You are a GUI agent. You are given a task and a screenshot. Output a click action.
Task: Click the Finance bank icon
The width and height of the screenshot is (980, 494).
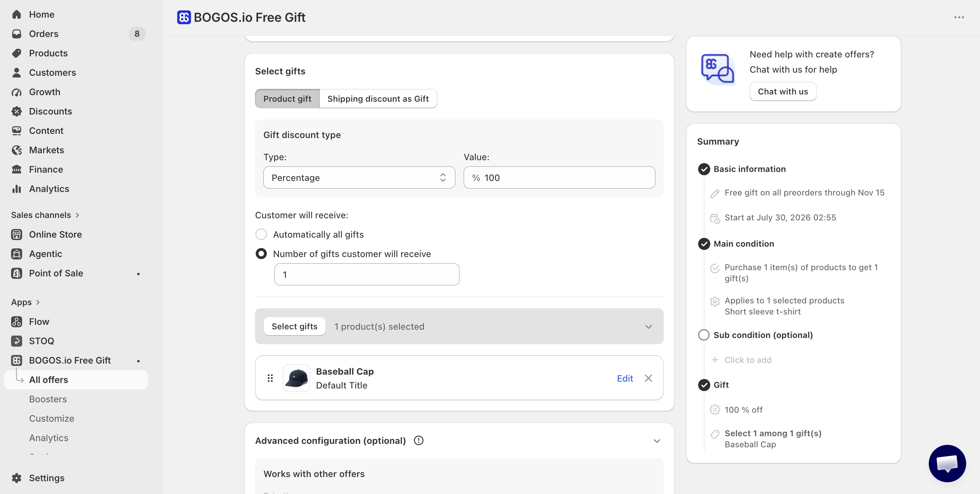click(16, 170)
